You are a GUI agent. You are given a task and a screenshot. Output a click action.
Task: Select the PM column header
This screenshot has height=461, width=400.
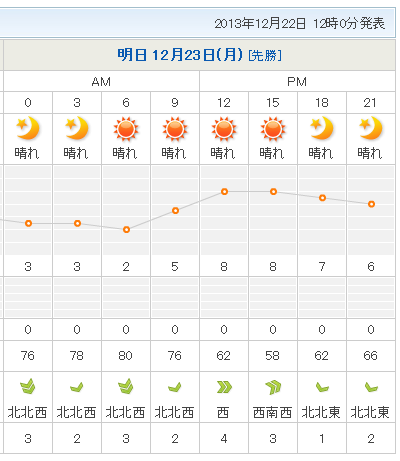pyautogui.click(x=297, y=82)
